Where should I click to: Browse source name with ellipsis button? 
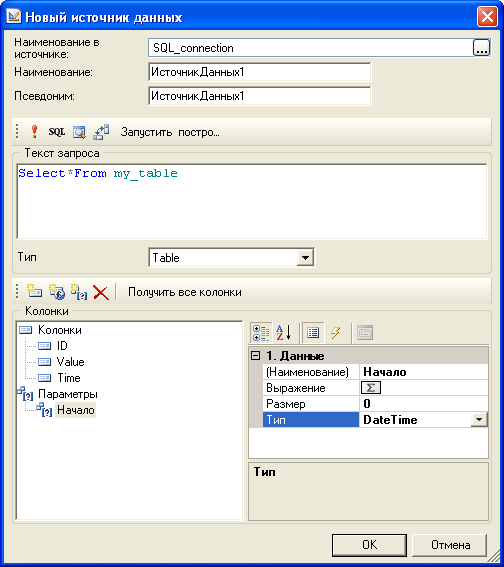click(x=482, y=48)
